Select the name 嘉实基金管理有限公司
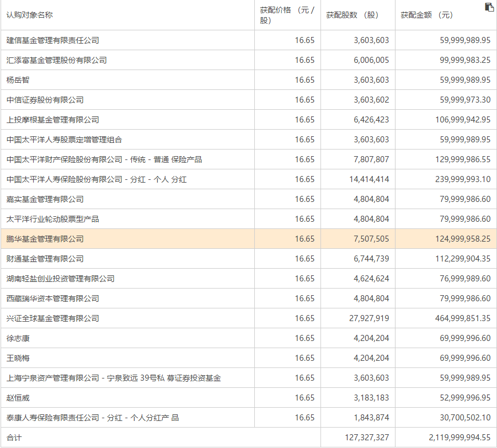Screen dimensions: 497x448 point(45,199)
